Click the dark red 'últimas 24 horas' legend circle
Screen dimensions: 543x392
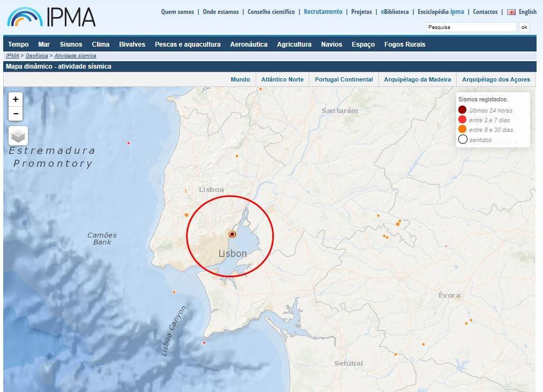pyautogui.click(x=462, y=110)
